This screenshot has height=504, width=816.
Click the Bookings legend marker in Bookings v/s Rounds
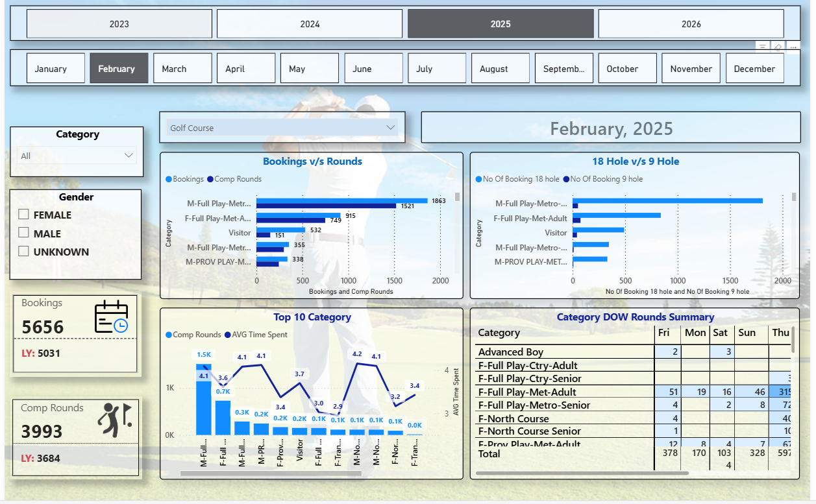click(x=169, y=179)
